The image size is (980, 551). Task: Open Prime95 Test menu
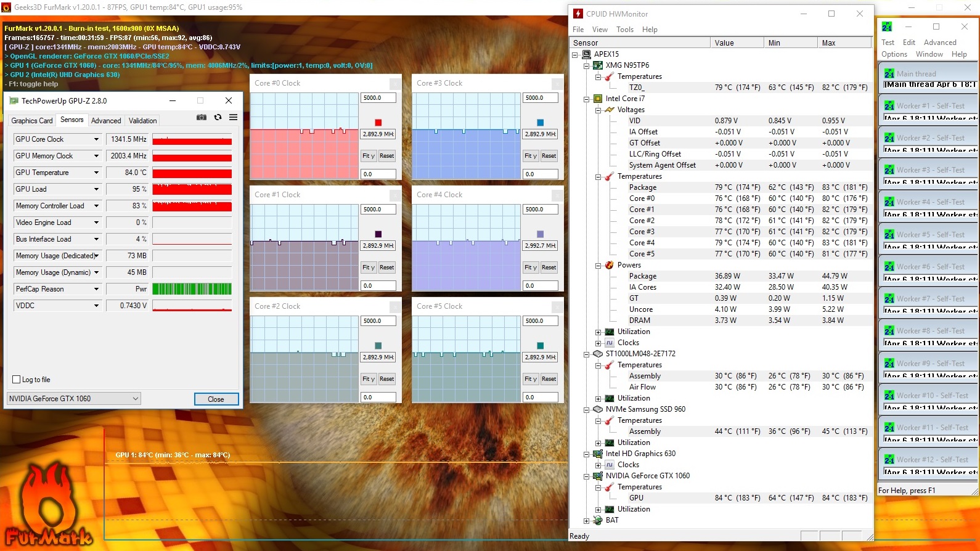tap(888, 43)
